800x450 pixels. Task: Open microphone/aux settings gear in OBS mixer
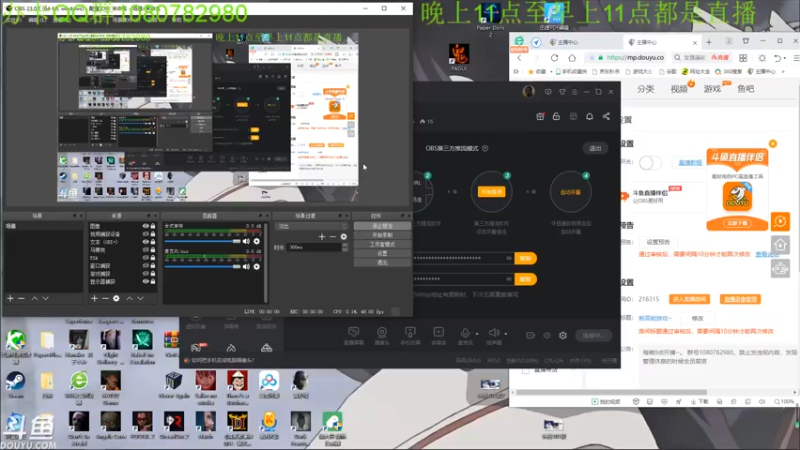pyautogui.click(x=257, y=266)
